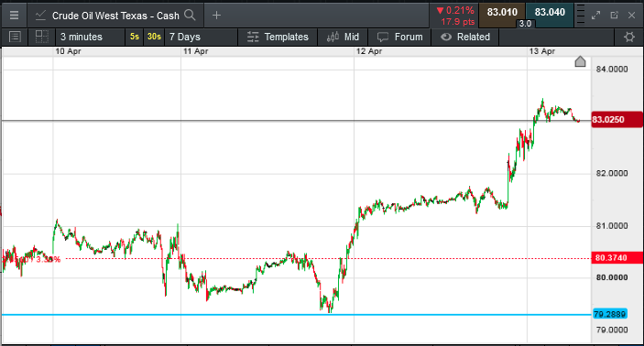This screenshot has height=346, width=644.
Task: Expand chart to full screen
Action: pos(595,16)
